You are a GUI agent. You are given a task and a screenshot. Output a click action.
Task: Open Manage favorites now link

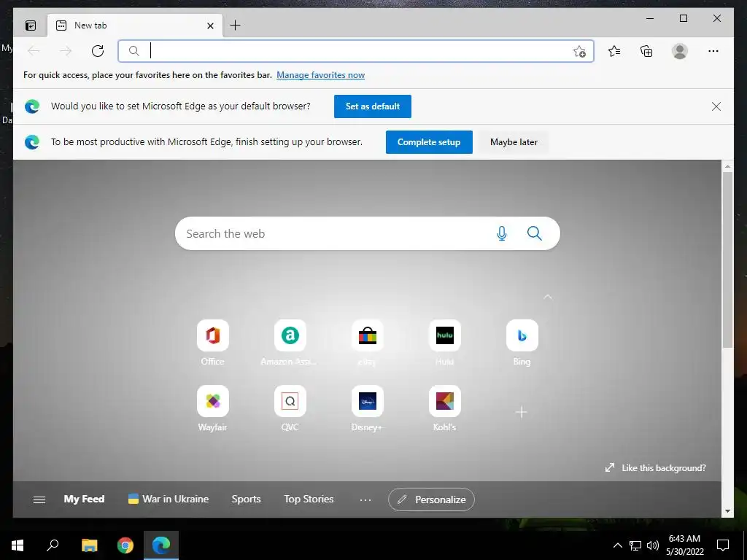pos(321,75)
